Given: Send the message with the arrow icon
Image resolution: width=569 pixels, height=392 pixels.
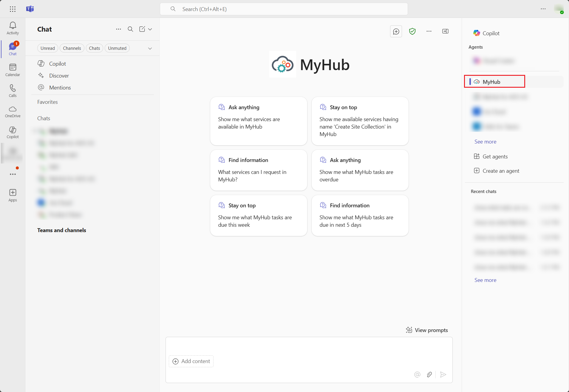Looking at the screenshot, I should (443, 375).
